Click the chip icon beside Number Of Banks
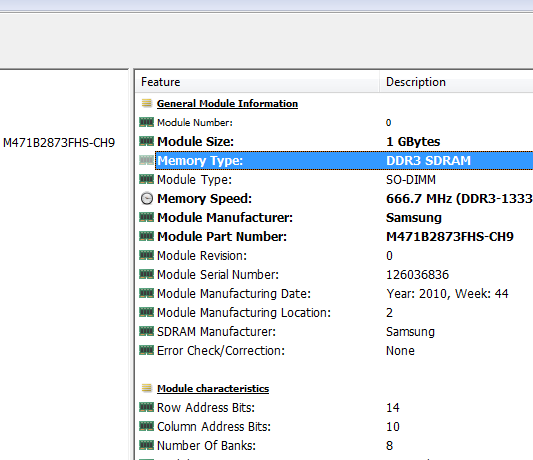The image size is (533, 460). point(147,445)
